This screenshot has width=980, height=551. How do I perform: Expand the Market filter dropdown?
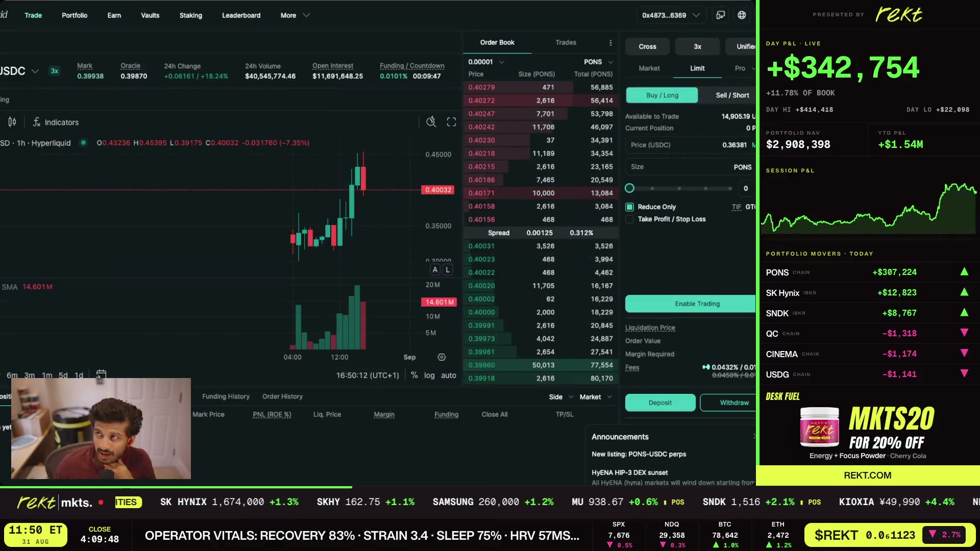(x=596, y=397)
